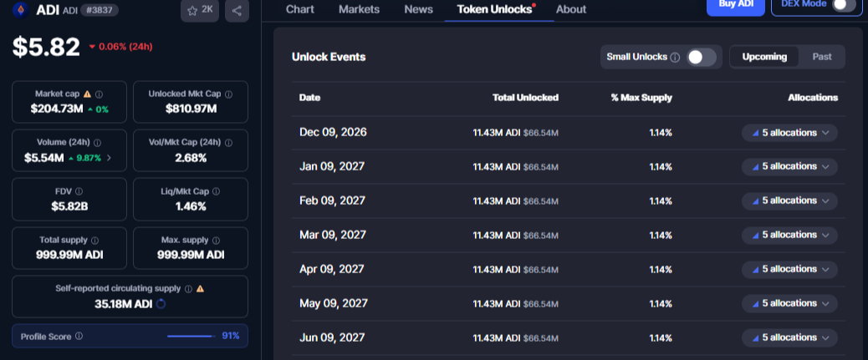This screenshot has height=360, width=868.
Task: Switch to the News tab
Action: 418,9
